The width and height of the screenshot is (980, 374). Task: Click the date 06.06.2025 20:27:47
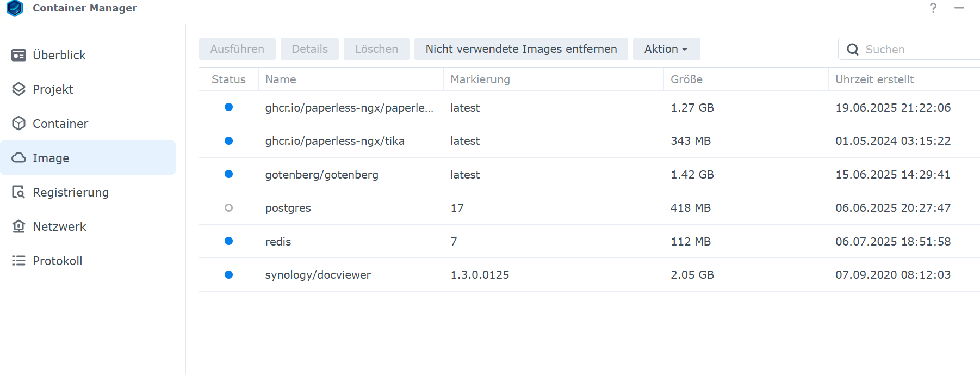[x=894, y=208]
